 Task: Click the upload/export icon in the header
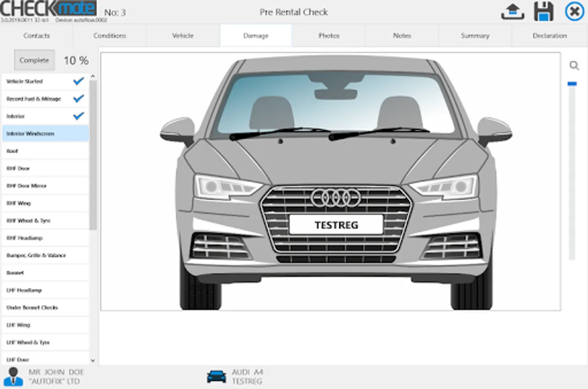pyautogui.click(x=513, y=11)
